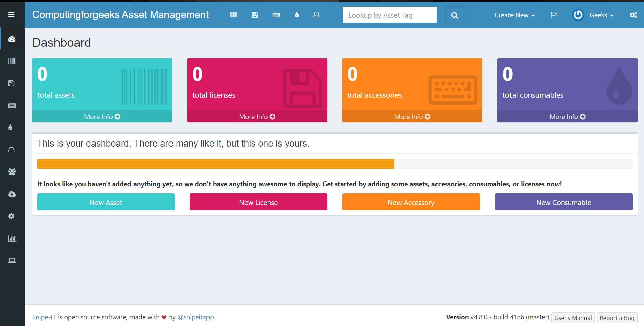The width and height of the screenshot is (644, 326).
Task: Click the New Asset button
Action: [x=106, y=202]
